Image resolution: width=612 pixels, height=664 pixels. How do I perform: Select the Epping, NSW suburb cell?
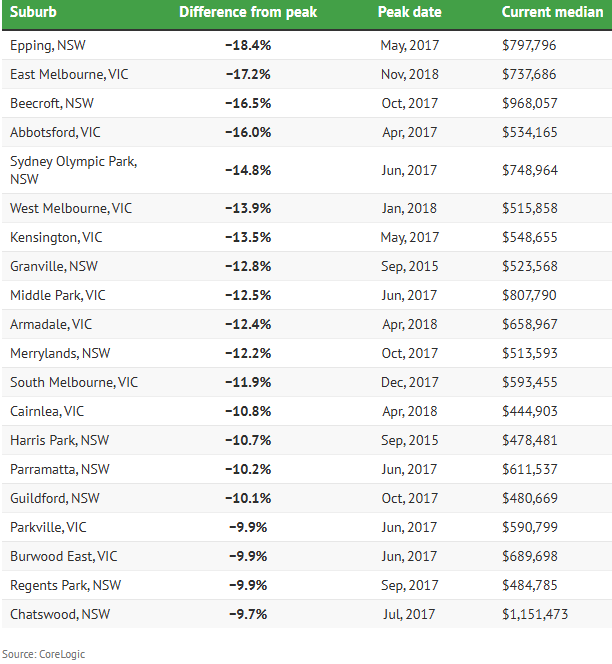(x=48, y=45)
